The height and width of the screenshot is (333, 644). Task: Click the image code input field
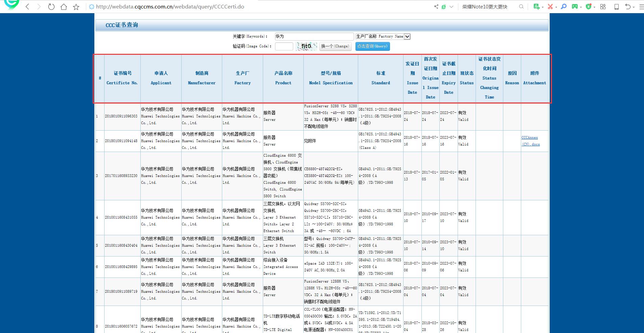tap(284, 46)
